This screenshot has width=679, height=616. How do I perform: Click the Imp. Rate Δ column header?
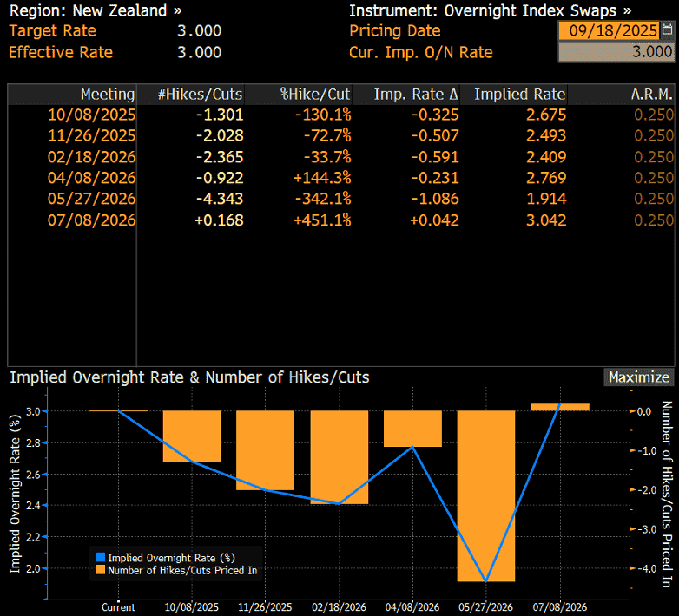pos(415,94)
